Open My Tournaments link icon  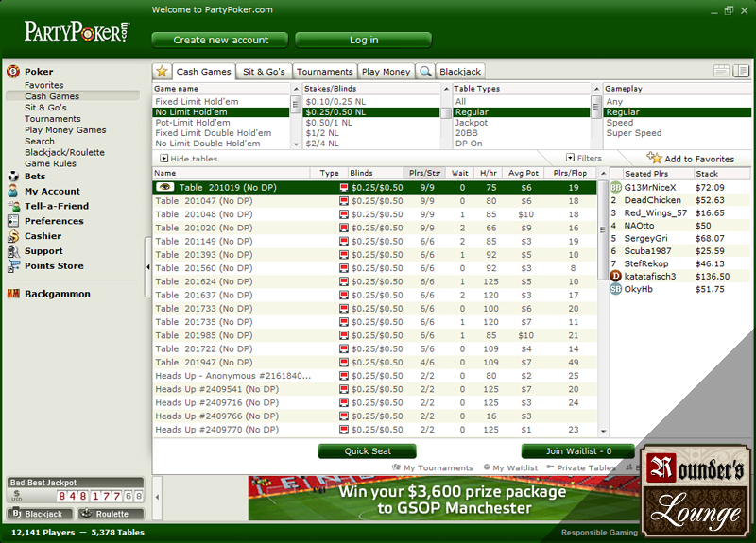[396, 467]
